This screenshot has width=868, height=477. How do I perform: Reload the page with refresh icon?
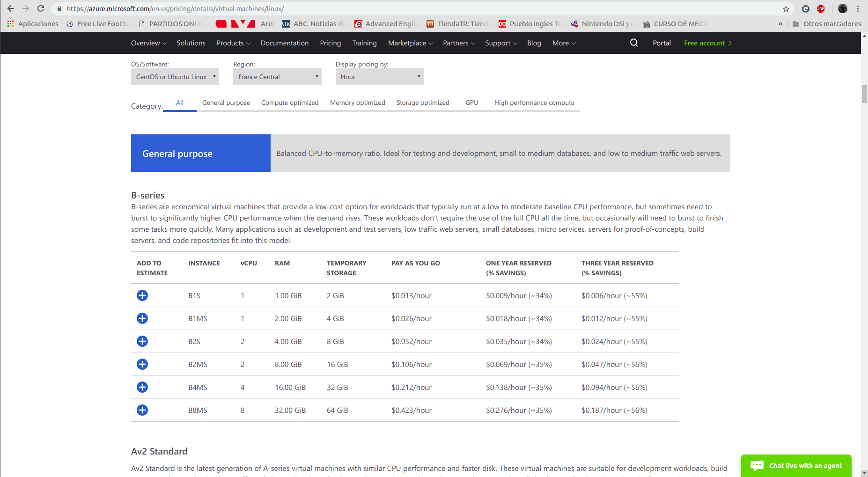click(41, 8)
